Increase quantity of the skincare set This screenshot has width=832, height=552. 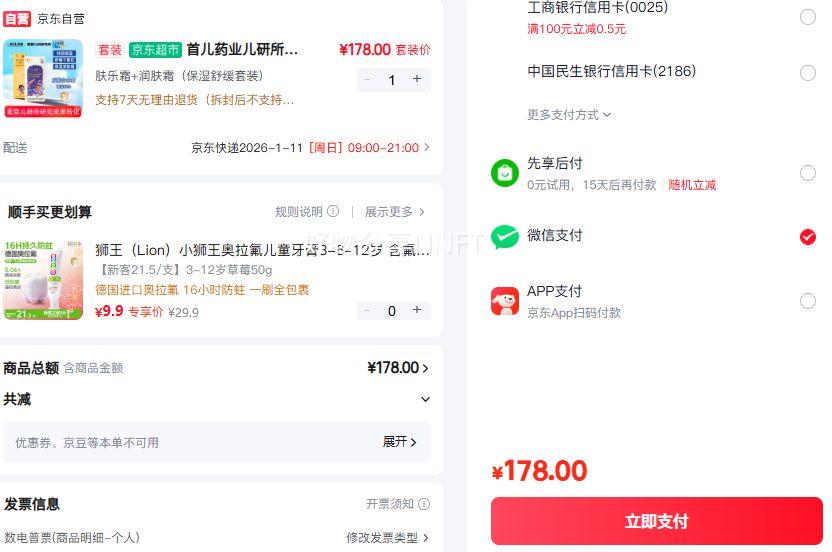coord(417,79)
